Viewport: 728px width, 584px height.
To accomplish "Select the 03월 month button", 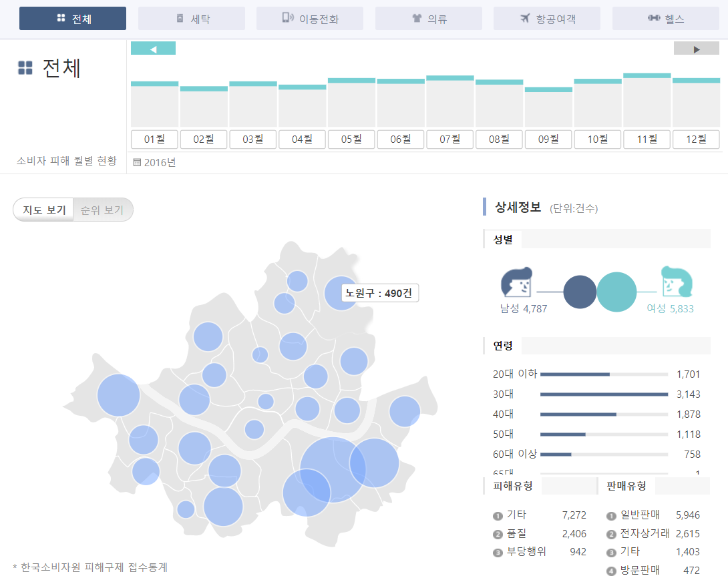I will [x=253, y=139].
